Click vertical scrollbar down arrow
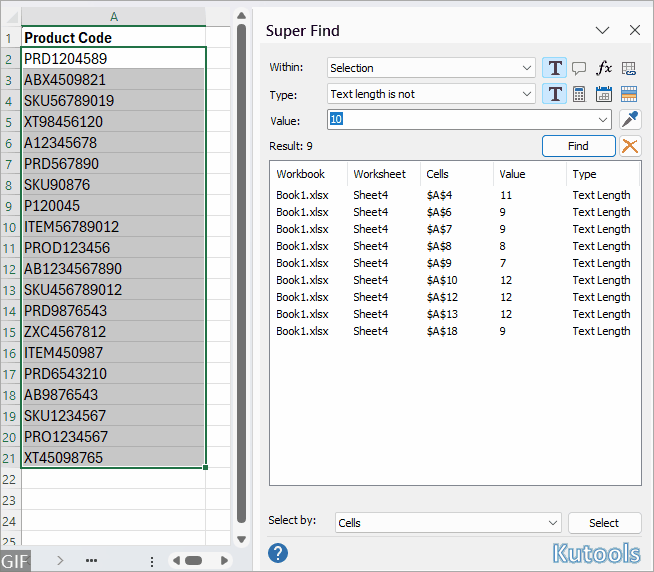Image resolution: width=654 pixels, height=572 pixels. point(241,539)
